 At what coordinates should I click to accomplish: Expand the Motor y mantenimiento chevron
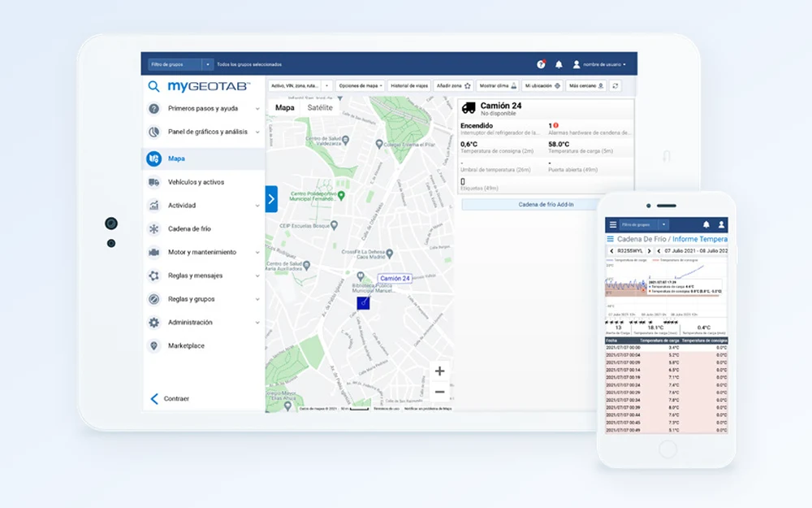click(257, 253)
